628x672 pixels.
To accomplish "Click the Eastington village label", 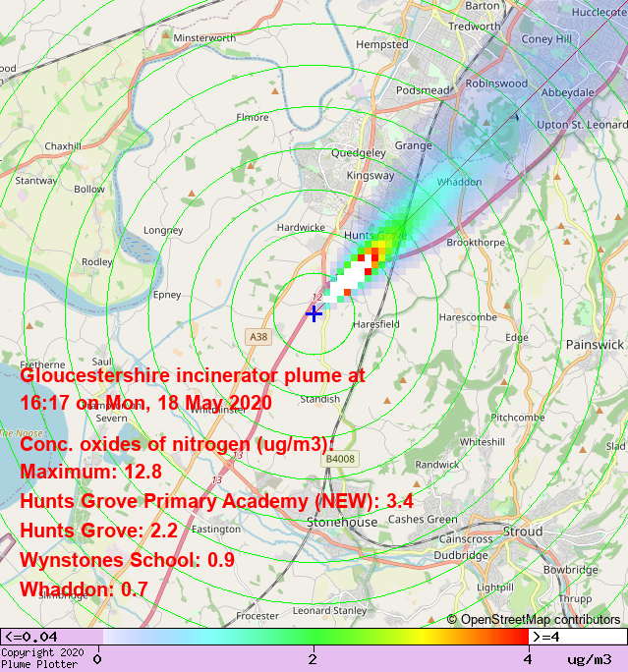I will (x=216, y=530).
